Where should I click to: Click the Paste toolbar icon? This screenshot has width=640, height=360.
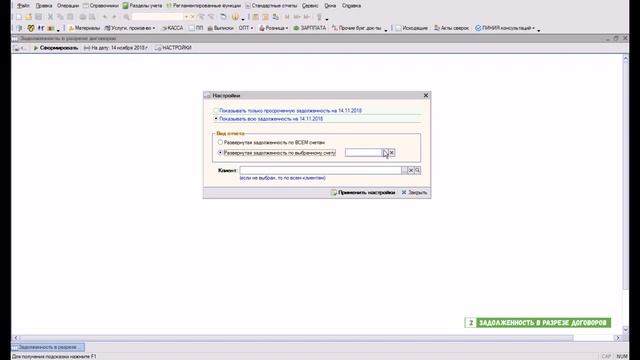click(70, 17)
